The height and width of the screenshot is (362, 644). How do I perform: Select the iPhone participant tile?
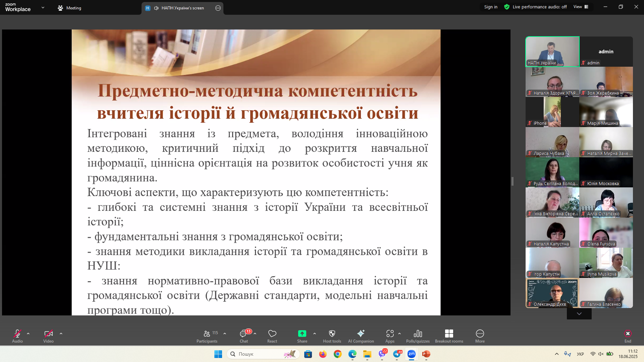coord(552,112)
